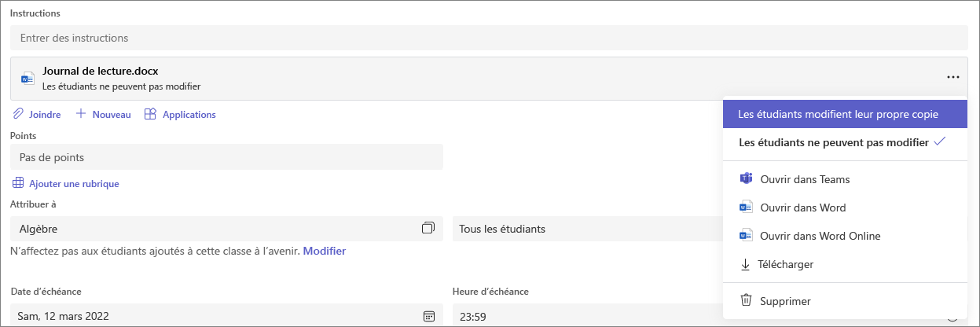Open the Pas de points field
Screen dimensions: 980x327
[227, 157]
